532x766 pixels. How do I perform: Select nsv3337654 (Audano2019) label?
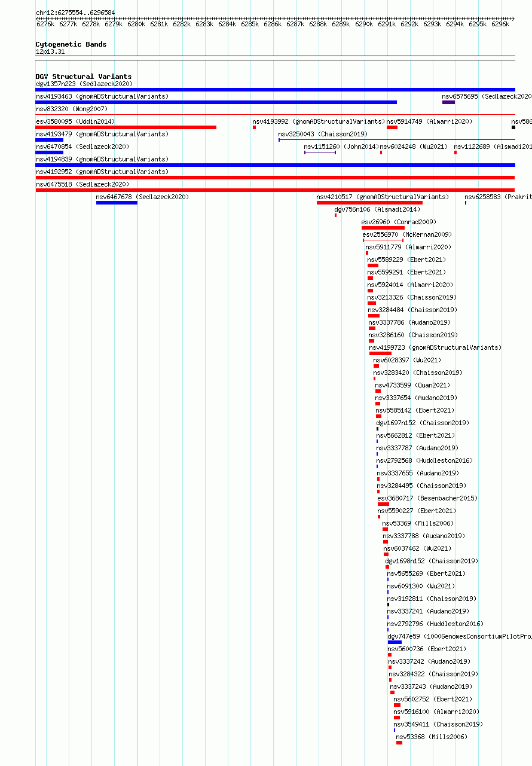pos(416,398)
